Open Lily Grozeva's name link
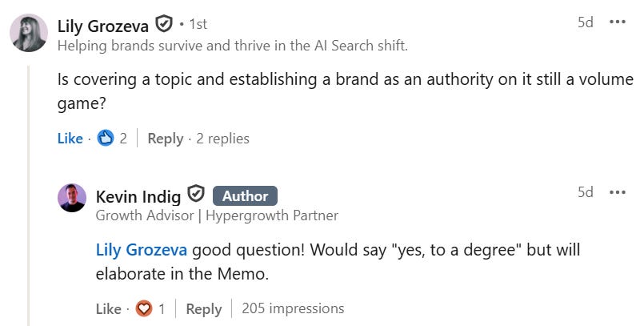The width and height of the screenshot is (644, 326). pyautogui.click(x=102, y=26)
